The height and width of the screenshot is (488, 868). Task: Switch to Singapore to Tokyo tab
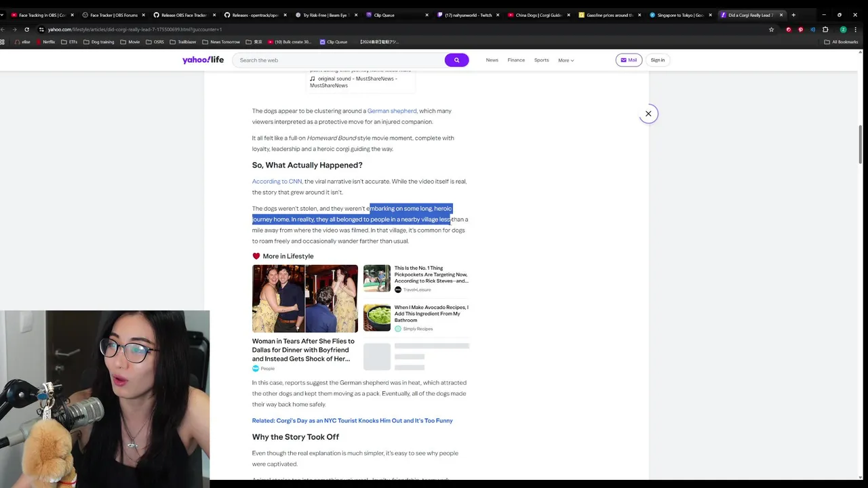tap(679, 15)
